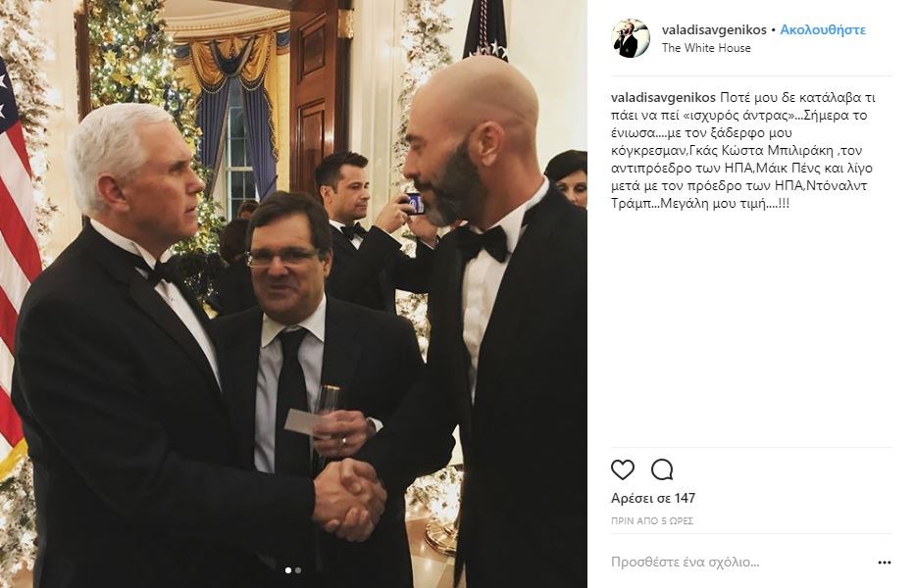Open the valadisavgenikos profile avatar
Viewport: 915px width, 588px height.
point(631,38)
